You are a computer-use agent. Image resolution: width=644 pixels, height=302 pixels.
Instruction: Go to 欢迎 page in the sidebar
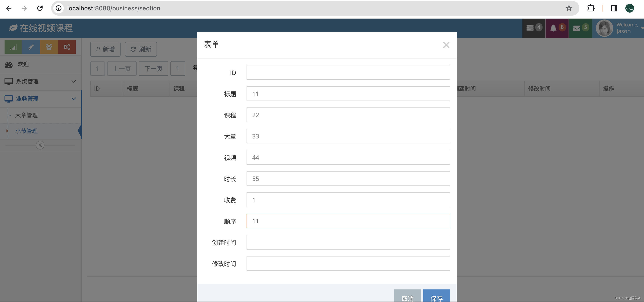(23, 64)
